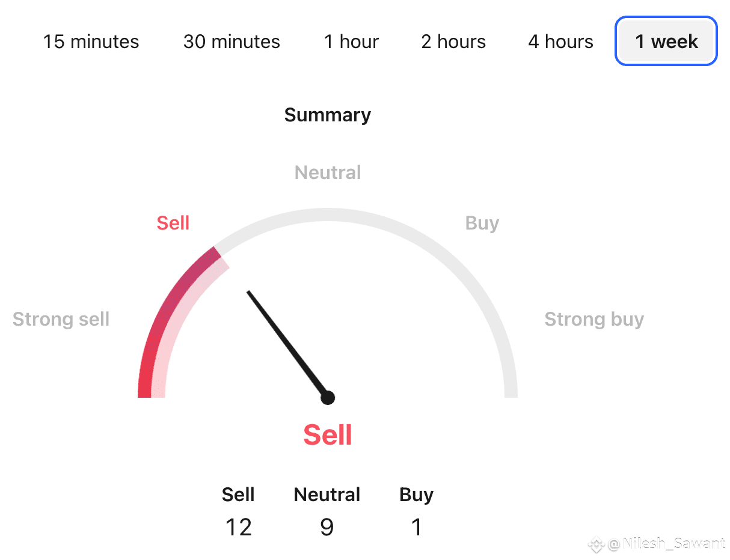Click the Strong buy gauge label

coord(594,319)
